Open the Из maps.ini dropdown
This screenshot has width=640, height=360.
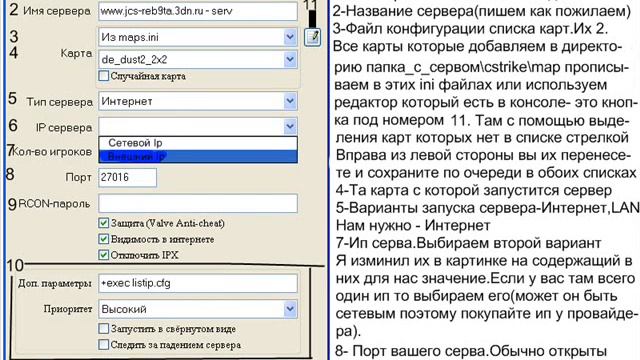pyautogui.click(x=290, y=37)
